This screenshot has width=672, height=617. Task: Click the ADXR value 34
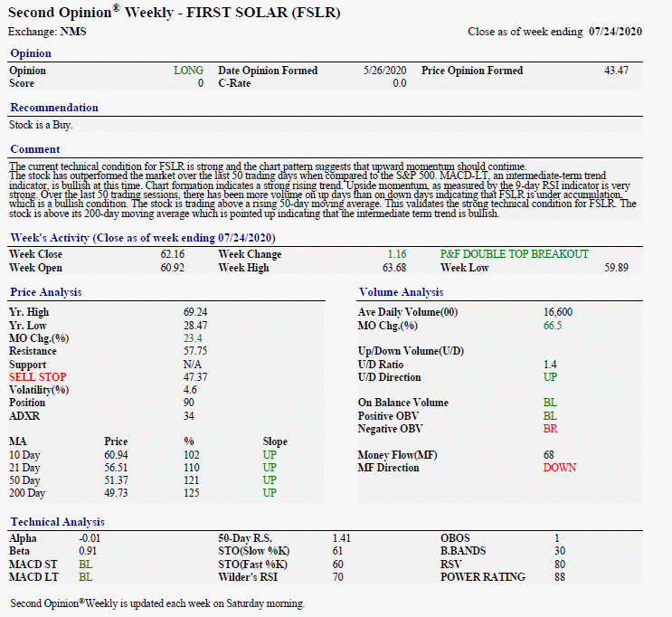point(188,416)
